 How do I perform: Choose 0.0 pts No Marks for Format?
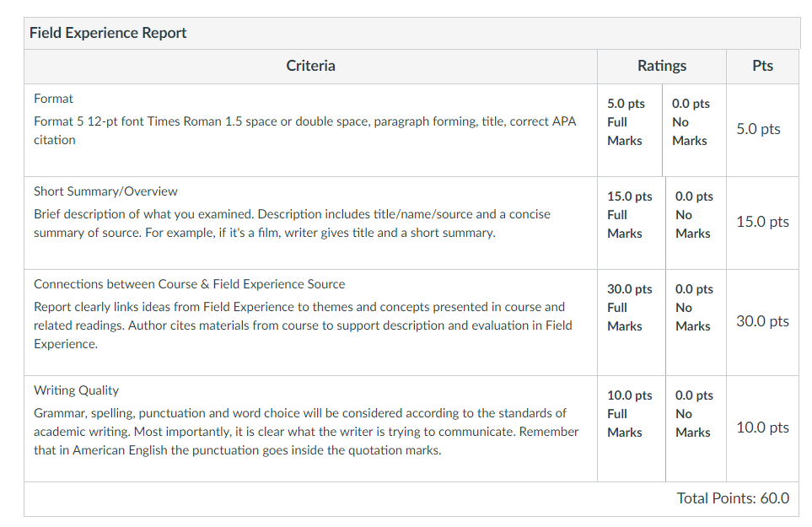coord(694,130)
